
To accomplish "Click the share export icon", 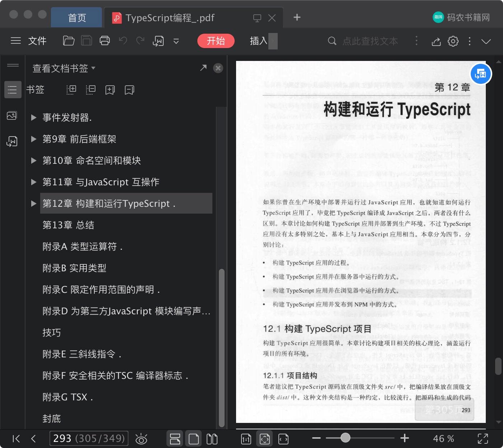I will tap(436, 42).
